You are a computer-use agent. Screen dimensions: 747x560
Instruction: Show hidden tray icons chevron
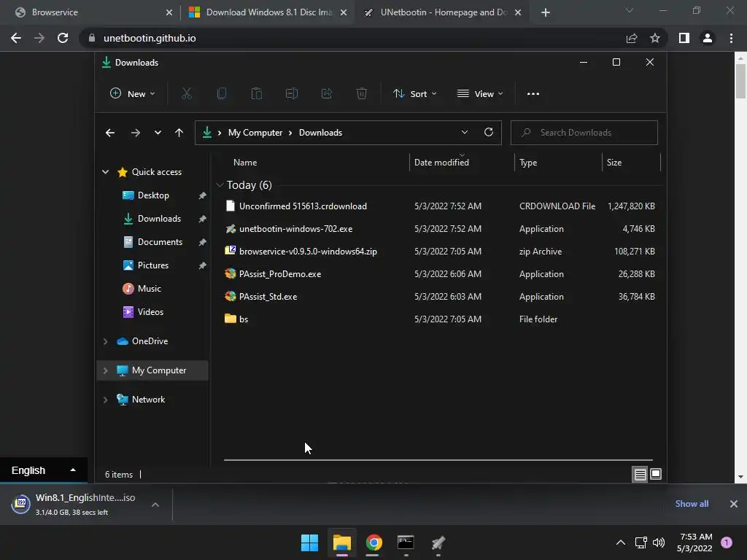click(621, 542)
